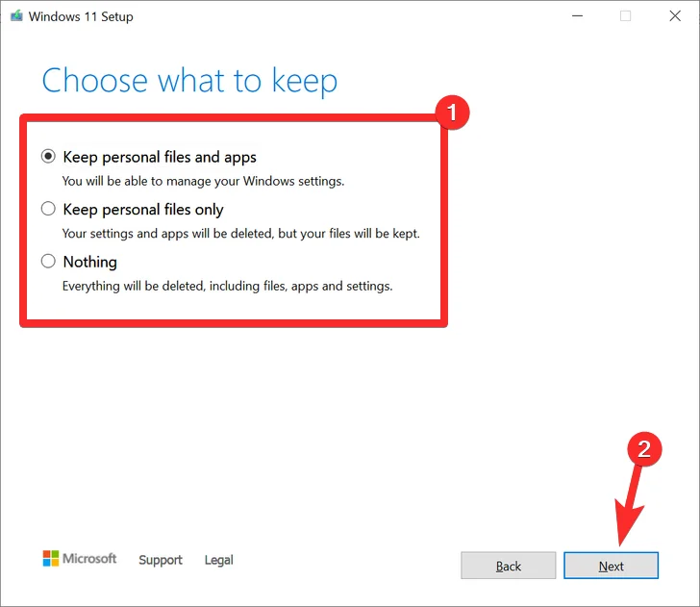The image size is (700, 607).
Task: Open the Support link
Action: pyautogui.click(x=161, y=560)
